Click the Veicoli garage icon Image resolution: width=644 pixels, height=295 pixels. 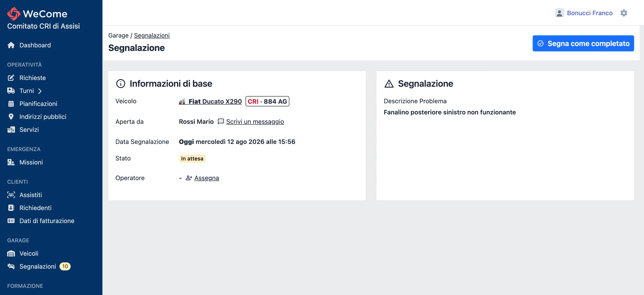point(11,253)
